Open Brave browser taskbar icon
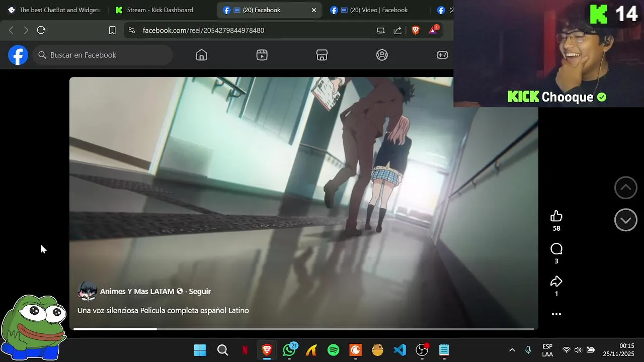Screen dimensions: 644x362 (267, 350)
